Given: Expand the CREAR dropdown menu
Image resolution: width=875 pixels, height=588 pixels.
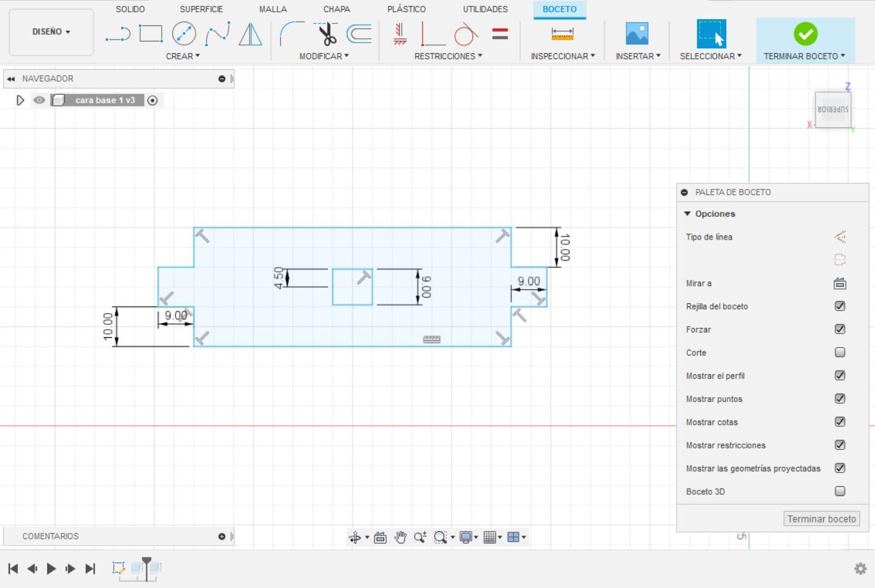Looking at the screenshot, I should (x=183, y=56).
